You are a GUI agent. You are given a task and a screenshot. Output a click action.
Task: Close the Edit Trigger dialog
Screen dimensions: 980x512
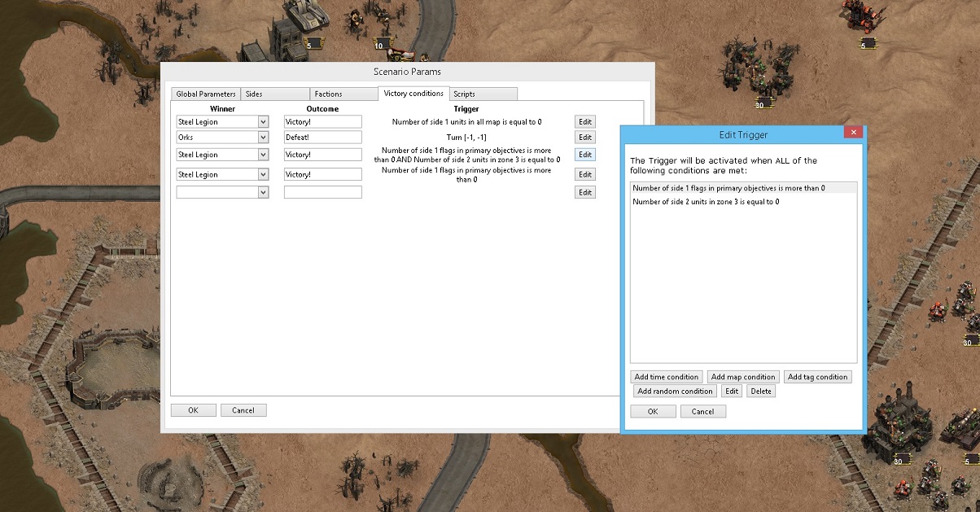pos(852,132)
